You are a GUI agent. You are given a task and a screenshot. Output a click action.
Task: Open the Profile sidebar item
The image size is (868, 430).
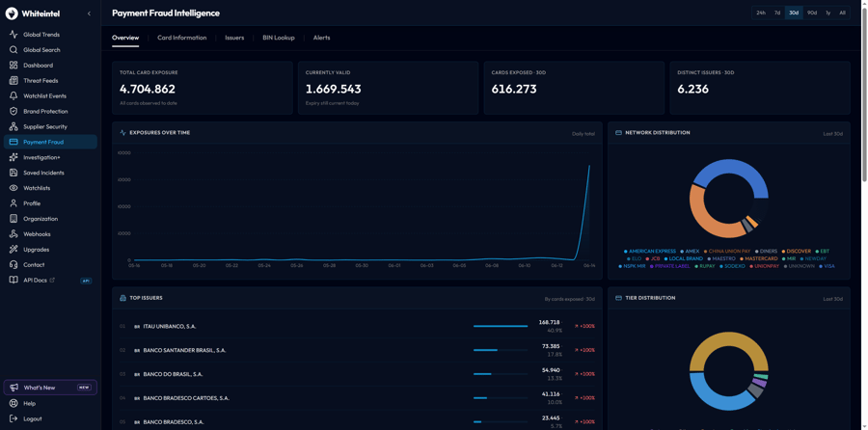[50, 203]
